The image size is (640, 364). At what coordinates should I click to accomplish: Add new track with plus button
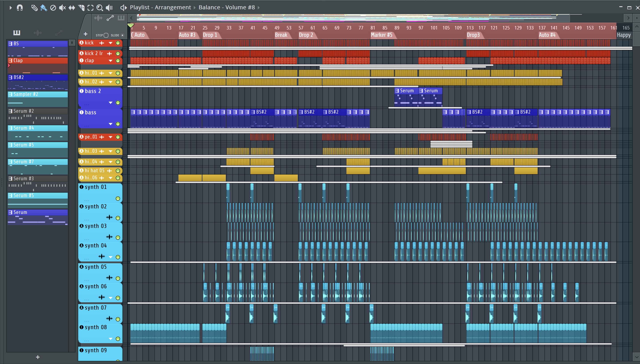pyautogui.click(x=85, y=34)
